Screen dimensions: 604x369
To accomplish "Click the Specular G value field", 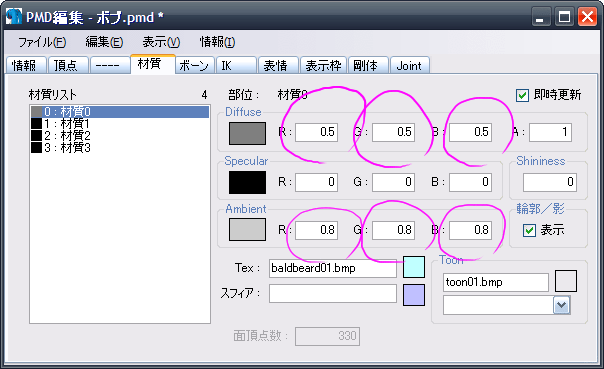I will [393, 182].
